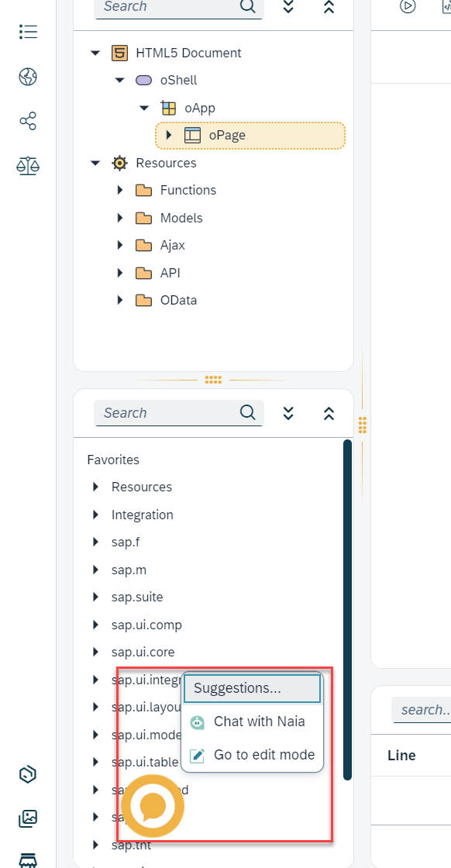Click the library list vertical scrollbar
The width and height of the screenshot is (451, 868).
pyautogui.click(x=347, y=609)
